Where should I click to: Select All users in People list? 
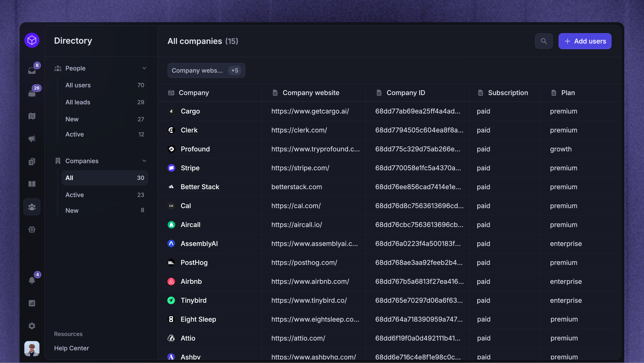pyautogui.click(x=104, y=85)
